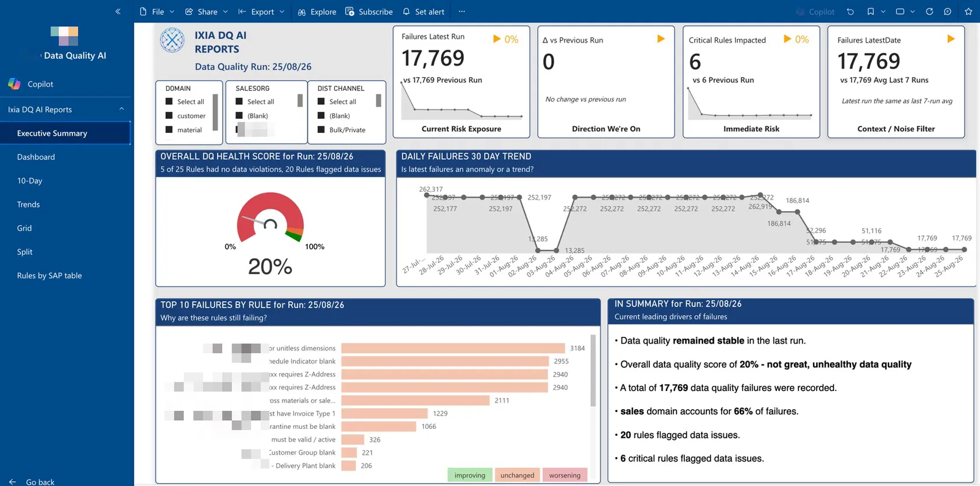Click the SALESORG slicer scrollbar
Image resolution: width=980 pixels, height=486 pixels.
300,101
